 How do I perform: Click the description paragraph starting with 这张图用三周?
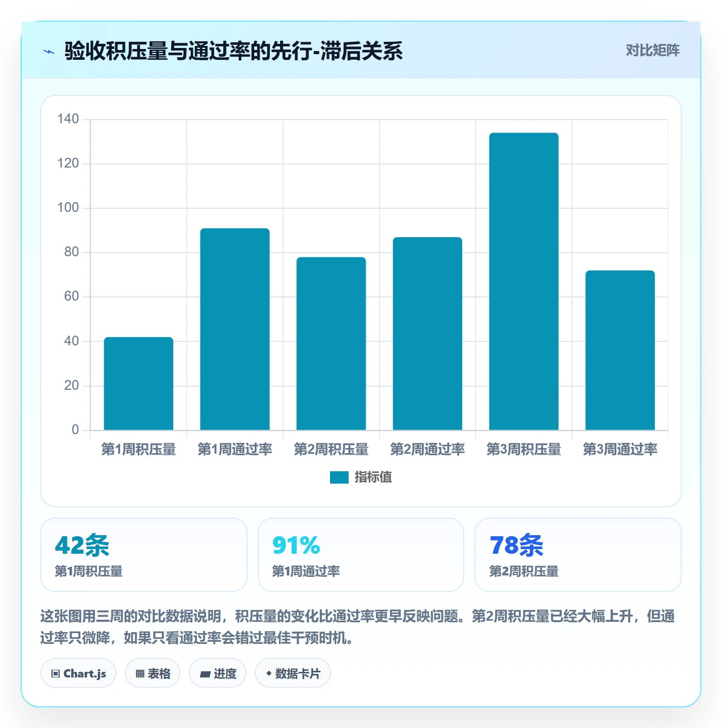[x=358, y=627]
